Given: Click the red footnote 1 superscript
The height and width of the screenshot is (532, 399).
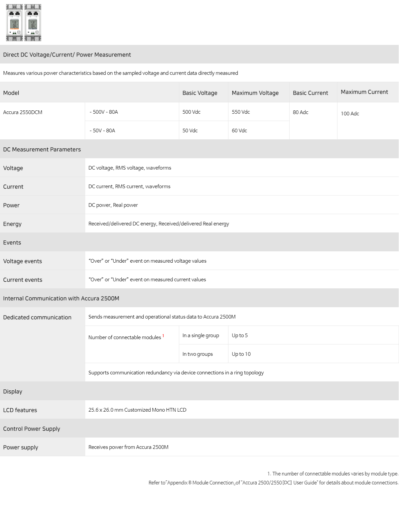Looking at the screenshot, I should [163, 336].
